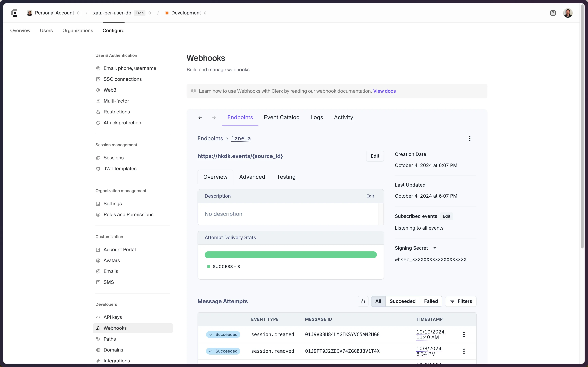Click the page vertical scrollbar
The width and height of the screenshot is (588, 367).
coord(582,126)
